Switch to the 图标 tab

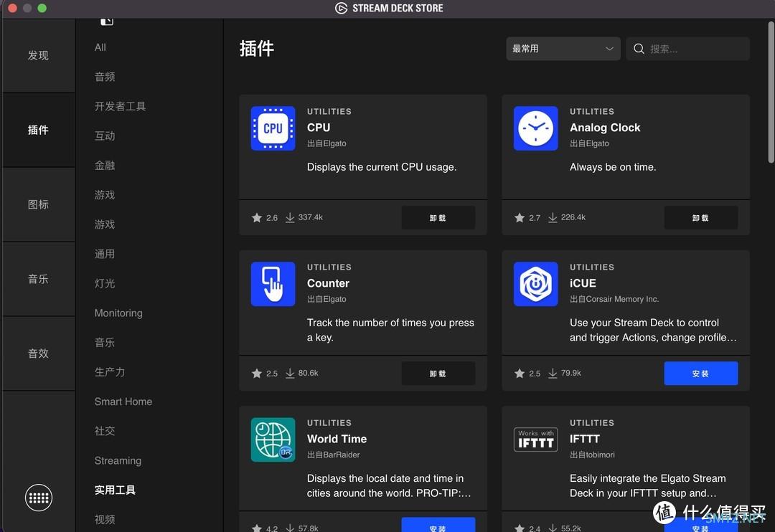39,204
